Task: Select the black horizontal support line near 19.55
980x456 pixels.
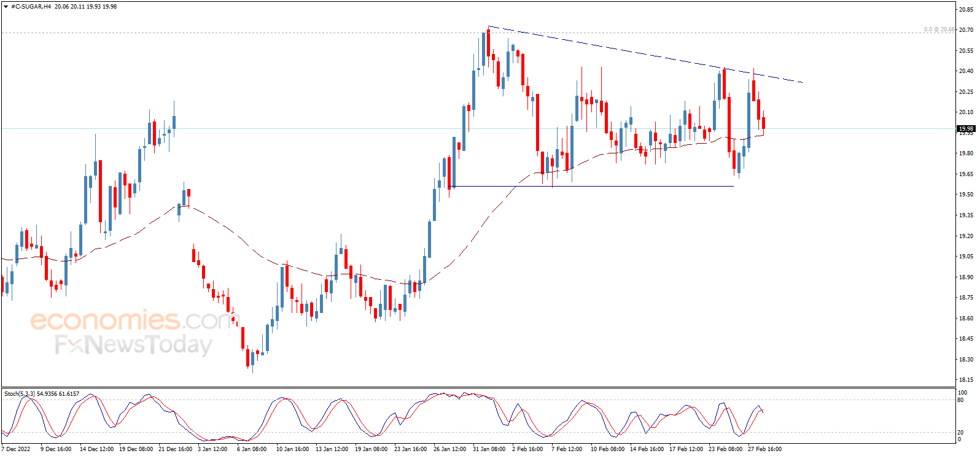Action: pyautogui.click(x=591, y=186)
